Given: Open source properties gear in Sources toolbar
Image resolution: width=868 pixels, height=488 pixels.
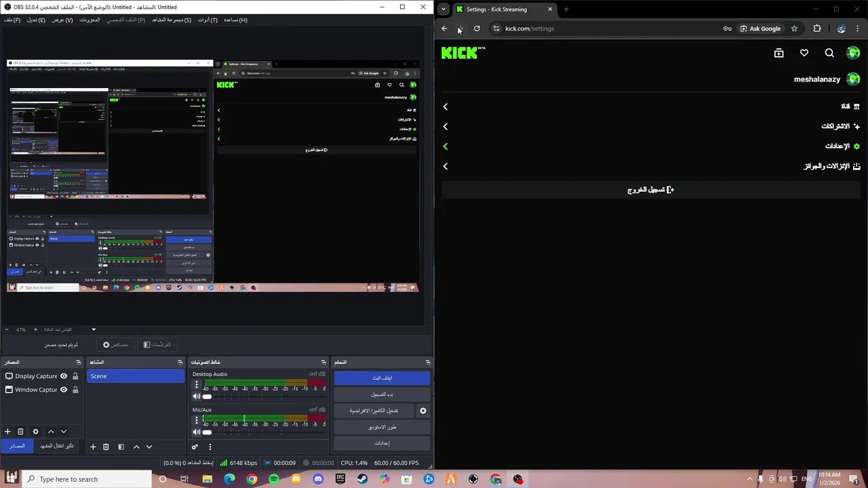Looking at the screenshot, I should pos(35,431).
